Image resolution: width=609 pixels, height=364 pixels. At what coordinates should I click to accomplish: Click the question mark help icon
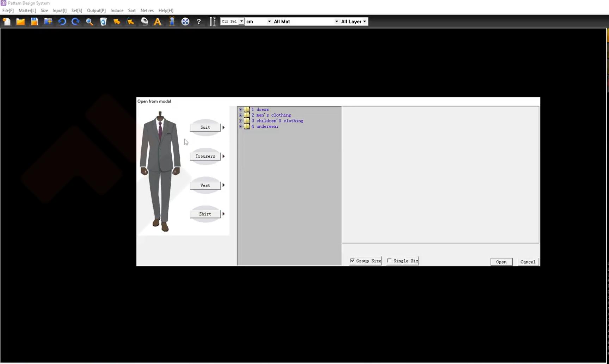199,22
